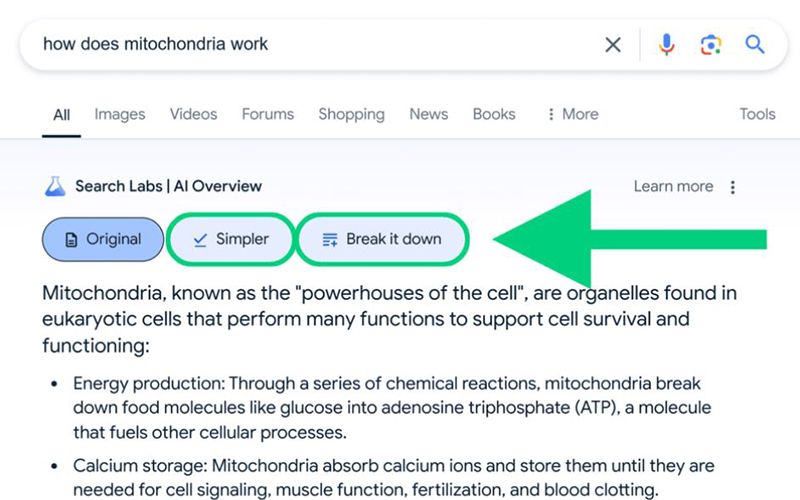Click the Learn more link
The height and width of the screenshot is (500, 800).
(673, 187)
